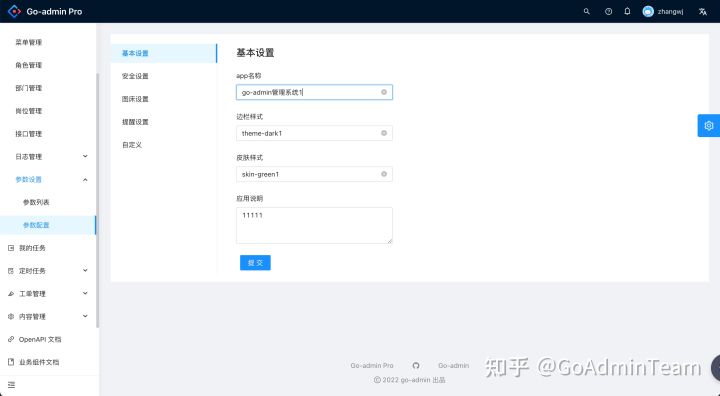720x396 pixels.
Task: Click the 业务组件文档 file icon
Action: click(11, 362)
